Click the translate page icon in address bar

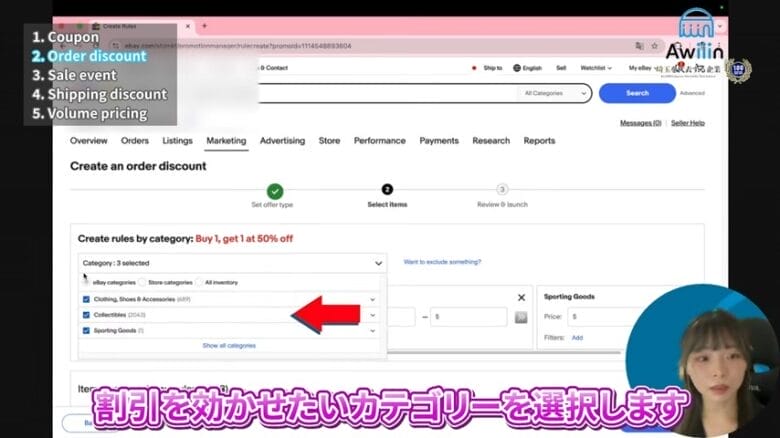639,46
